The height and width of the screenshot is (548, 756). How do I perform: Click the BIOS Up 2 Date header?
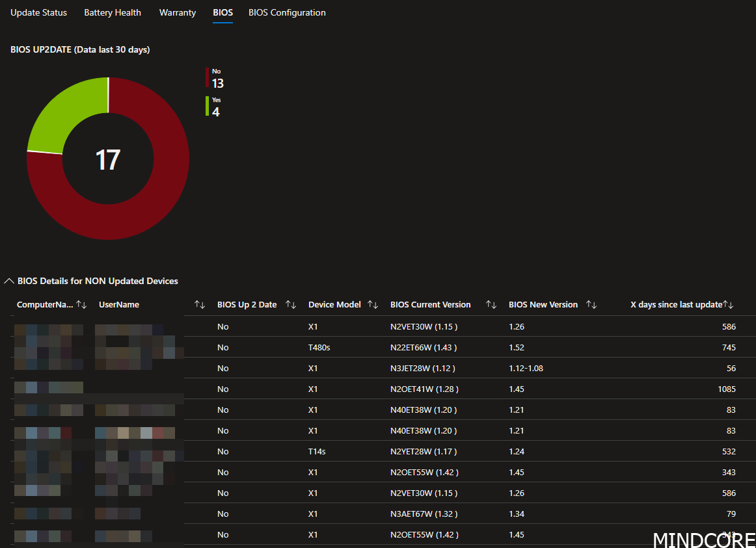(x=247, y=304)
